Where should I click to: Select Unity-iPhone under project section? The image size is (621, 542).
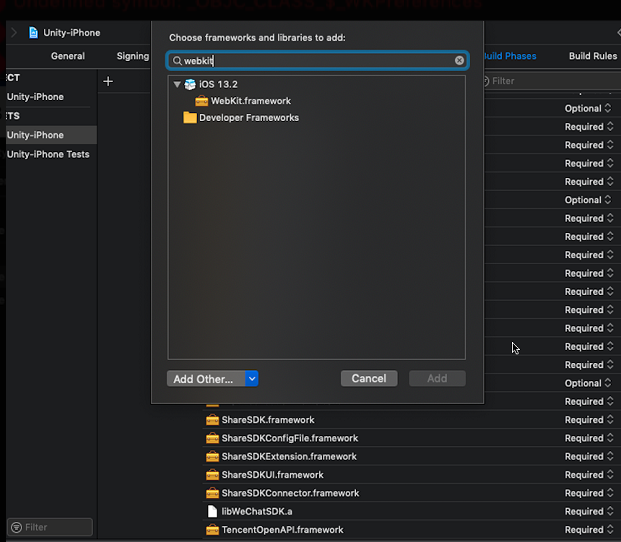[x=35, y=97]
